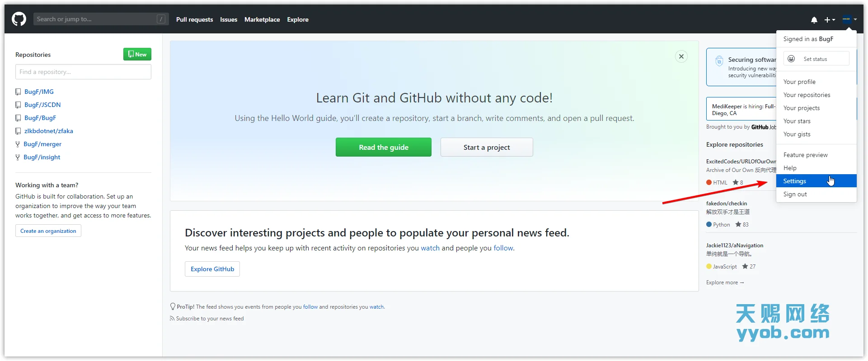Click the smiley icon in Set status
This screenshot has height=361, width=868.
coord(791,59)
